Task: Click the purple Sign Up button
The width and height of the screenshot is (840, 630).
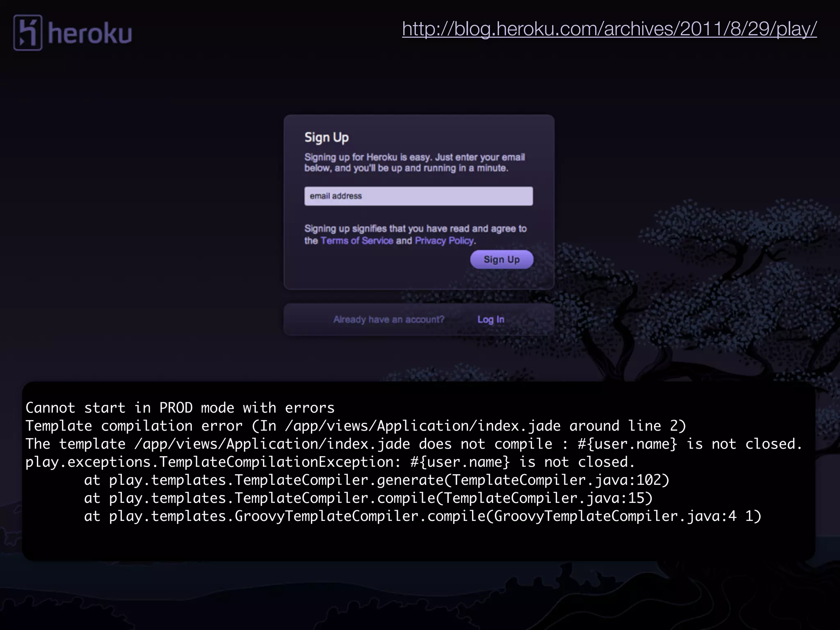Action: coord(502,260)
